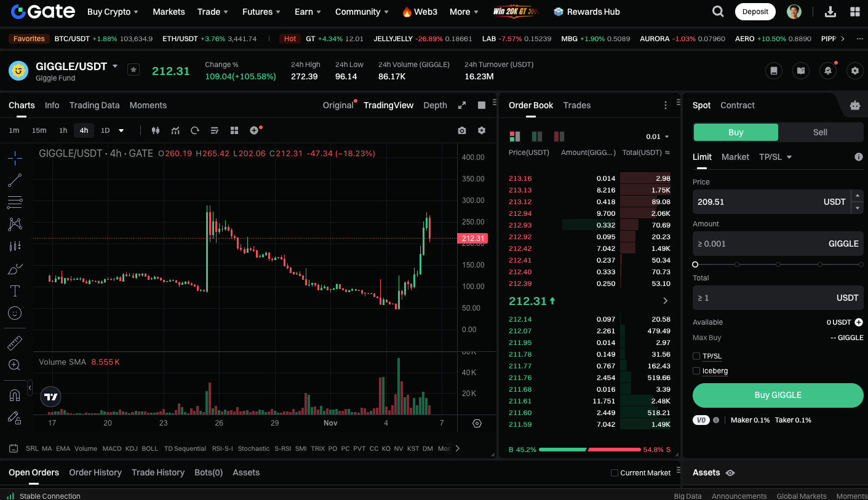Click the Buy GIGGLE button
This screenshot has width=868, height=500.
778,395
